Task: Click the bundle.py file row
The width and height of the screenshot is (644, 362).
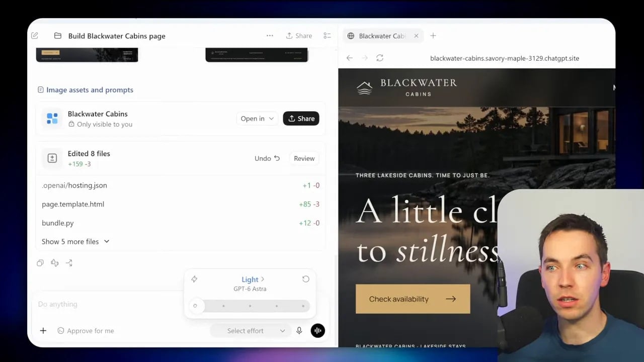Action: 180,223
